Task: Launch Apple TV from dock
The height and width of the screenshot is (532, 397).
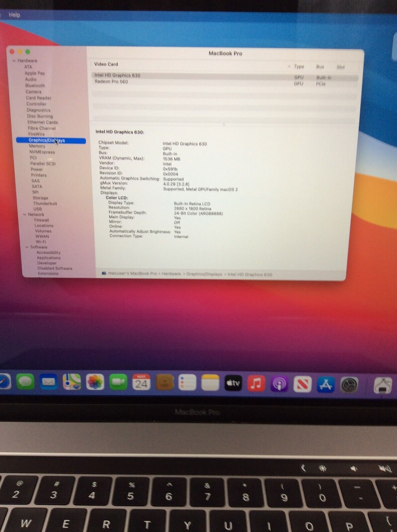Action: (x=233, y=383)
